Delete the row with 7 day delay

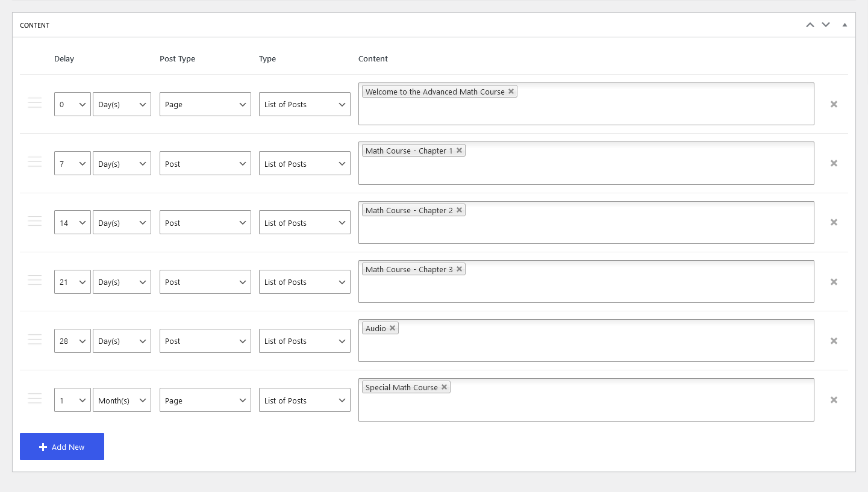pyautogui.click(x=834, y=163)
